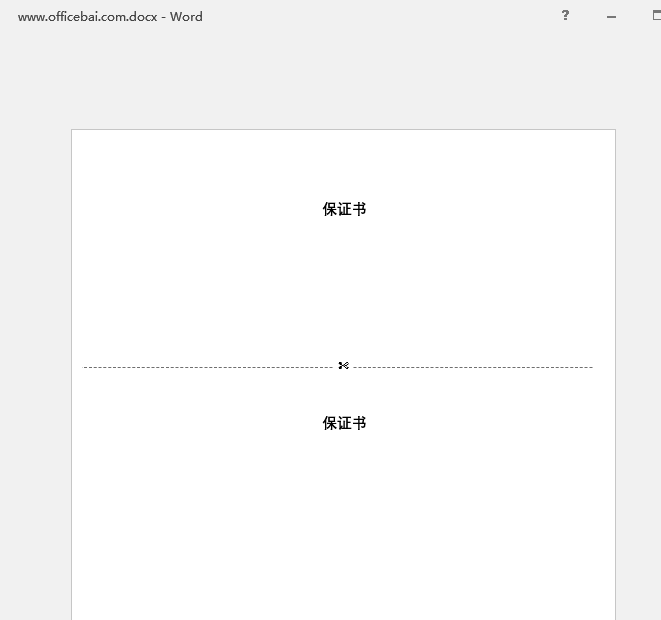Click the upper 保证书 heading
661x620 pixels.
click(344, 209)
